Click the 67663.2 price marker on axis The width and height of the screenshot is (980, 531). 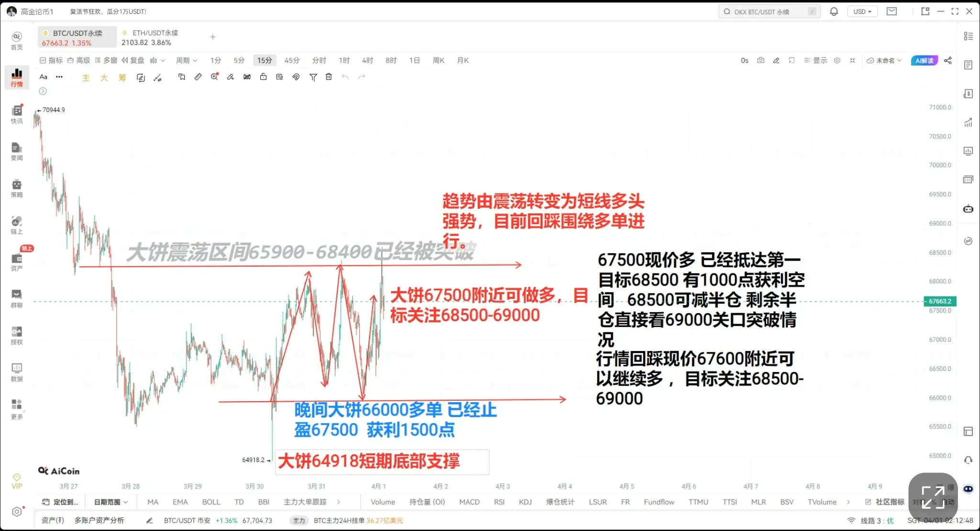(939, 301)
